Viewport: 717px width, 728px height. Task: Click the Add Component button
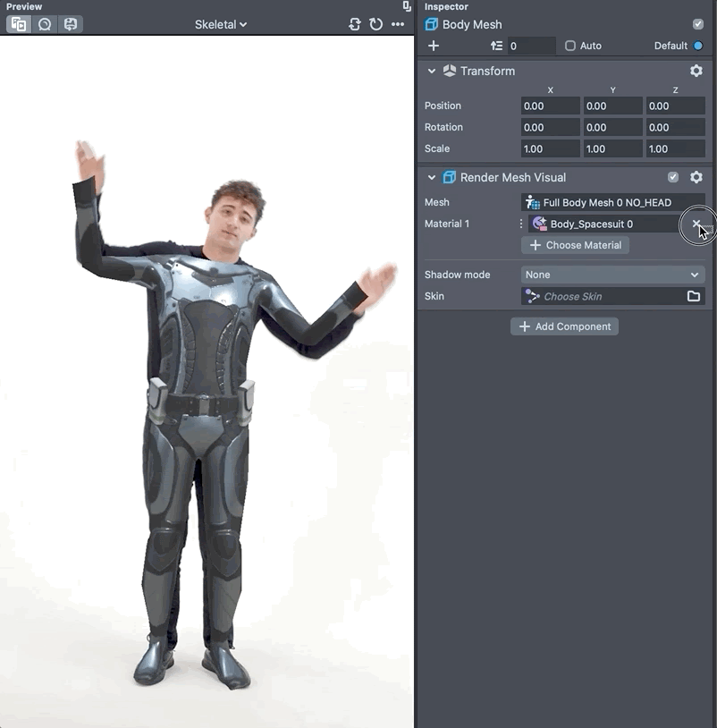point(564,326)
